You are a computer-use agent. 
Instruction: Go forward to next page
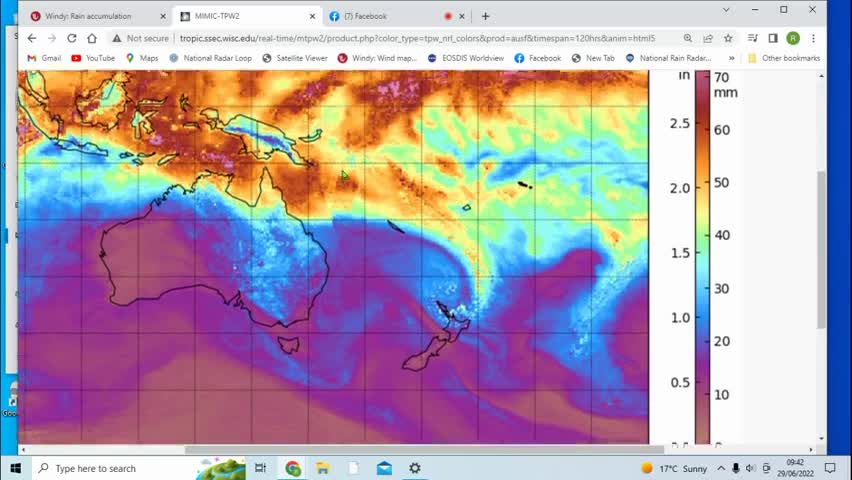tap(52, 38)
